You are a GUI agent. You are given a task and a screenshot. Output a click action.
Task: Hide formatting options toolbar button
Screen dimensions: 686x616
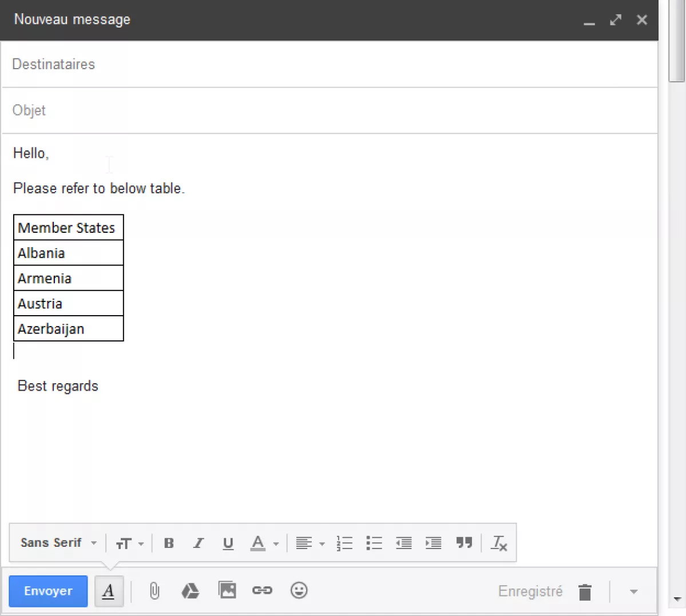pos(109,591)
